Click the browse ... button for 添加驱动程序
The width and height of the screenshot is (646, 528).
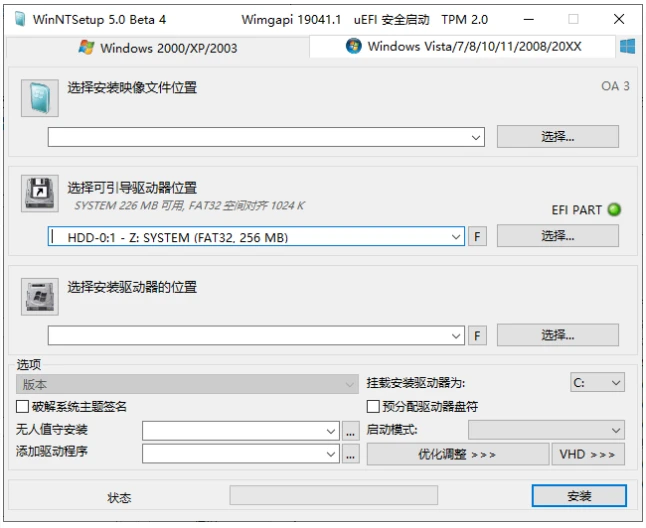click(x=350, y=454)
